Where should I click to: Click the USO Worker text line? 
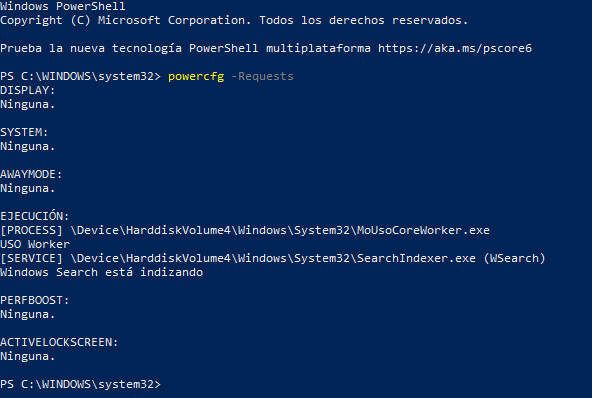coord(35,244)
